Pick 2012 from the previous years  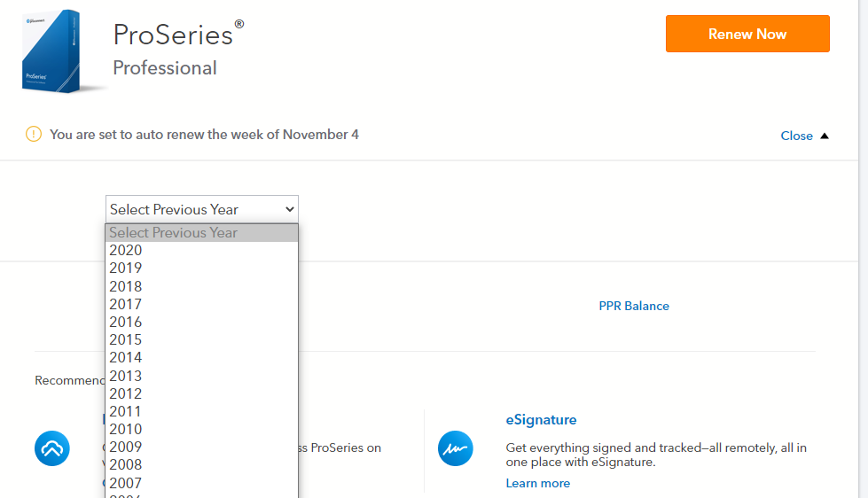[126, 393]
